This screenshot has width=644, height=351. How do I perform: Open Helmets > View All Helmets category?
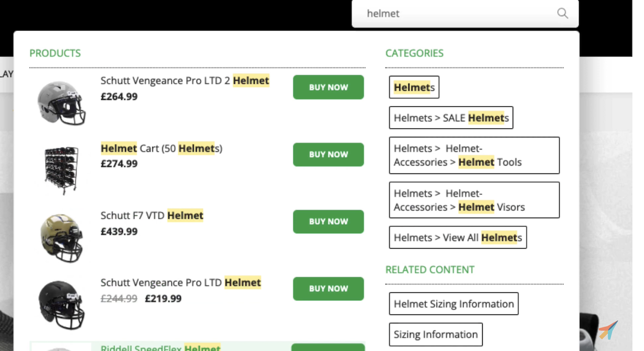(x=458, y=238)
